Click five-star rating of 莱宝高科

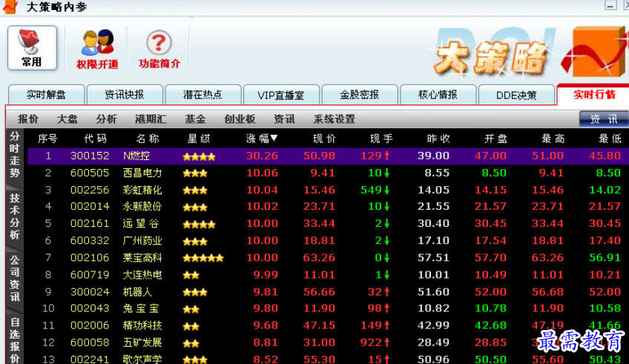tap(203, 258)
